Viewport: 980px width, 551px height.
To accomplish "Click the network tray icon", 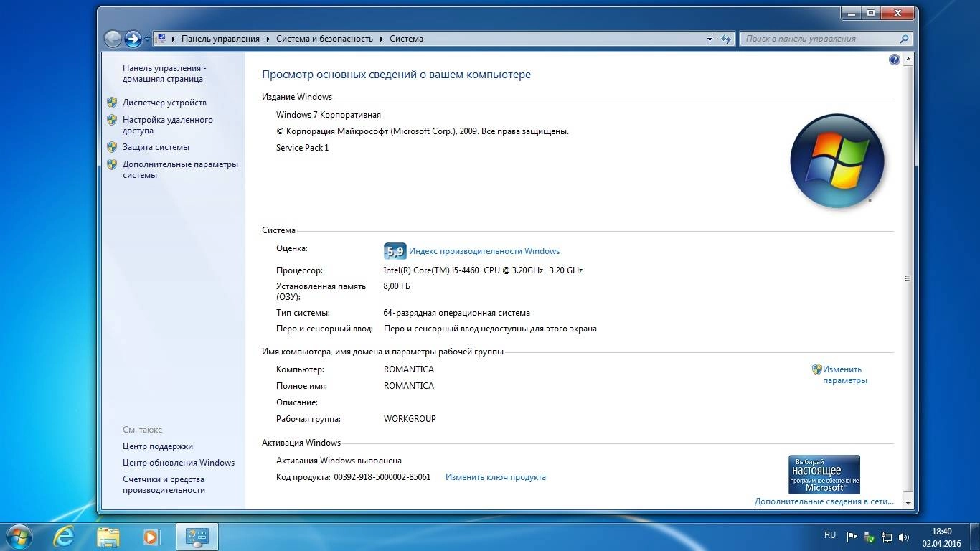I will [887, 537].
